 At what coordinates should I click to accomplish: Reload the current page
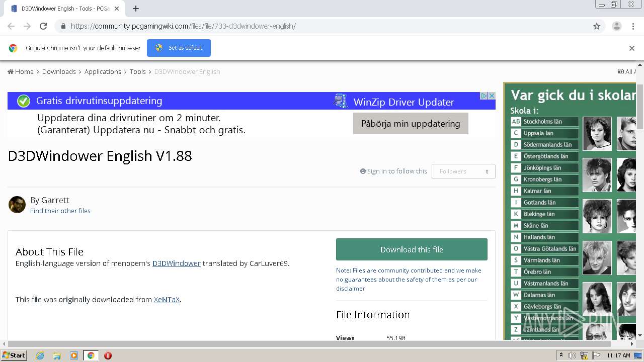click(x=43, y=26)
